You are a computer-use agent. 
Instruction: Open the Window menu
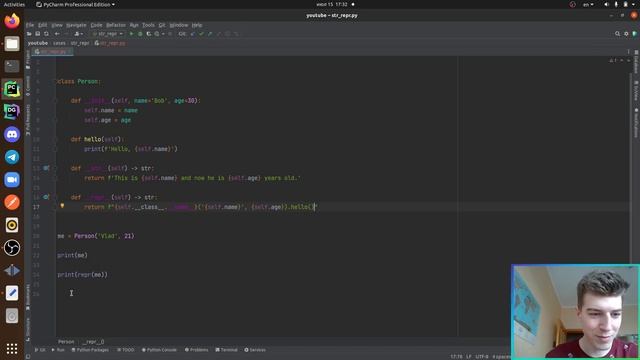point(179,25)
